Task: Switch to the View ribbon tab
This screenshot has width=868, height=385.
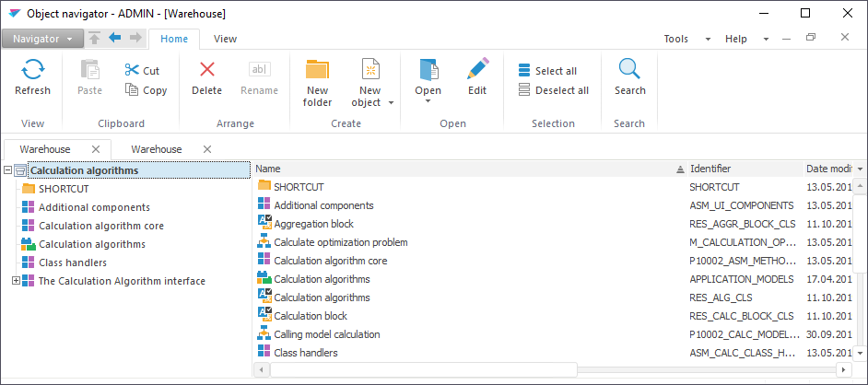Action: click(225, 39)
